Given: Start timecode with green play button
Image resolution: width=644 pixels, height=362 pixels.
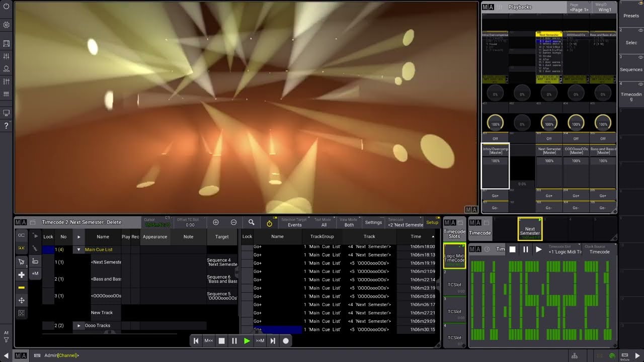Looking at the screenshot, I should (x=247, y=341).
